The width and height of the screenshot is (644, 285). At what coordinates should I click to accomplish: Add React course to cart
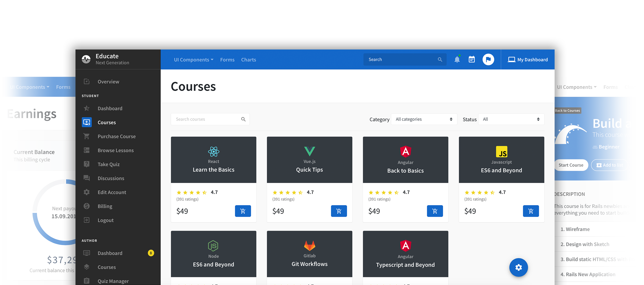243,211
